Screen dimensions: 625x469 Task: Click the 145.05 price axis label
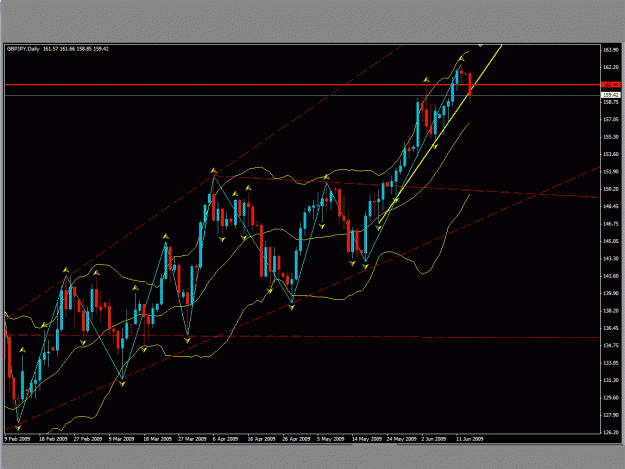coord(611,241)
